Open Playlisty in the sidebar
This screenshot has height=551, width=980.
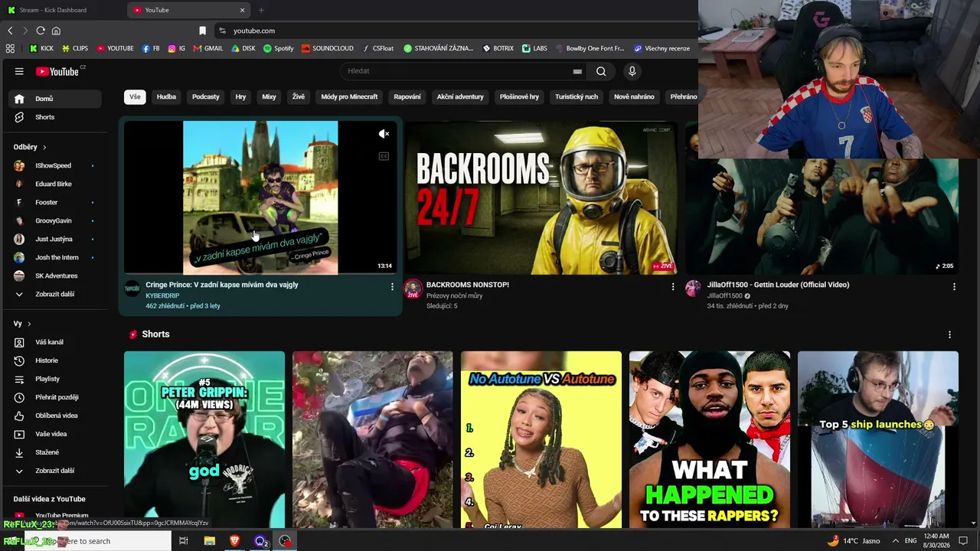(55, 379)
